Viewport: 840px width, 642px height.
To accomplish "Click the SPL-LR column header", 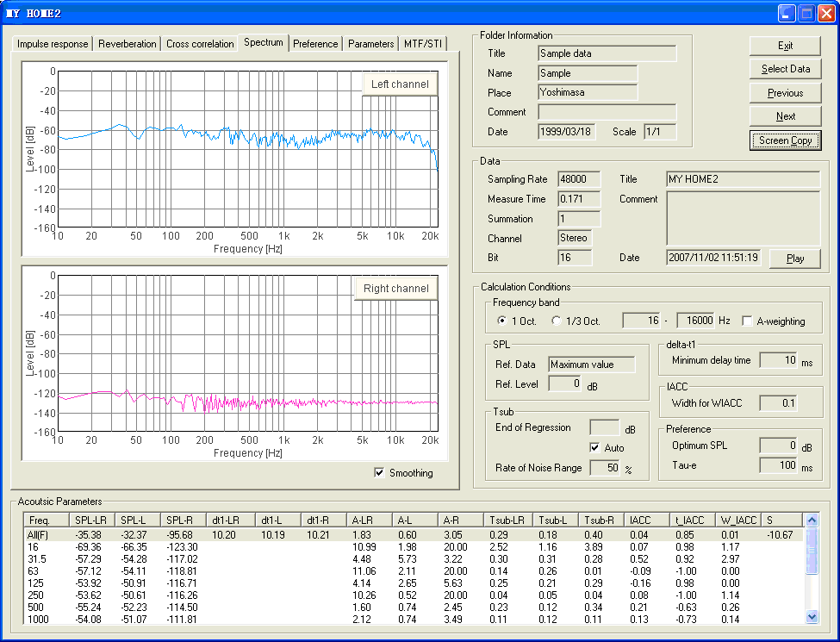I will (91, 520).
